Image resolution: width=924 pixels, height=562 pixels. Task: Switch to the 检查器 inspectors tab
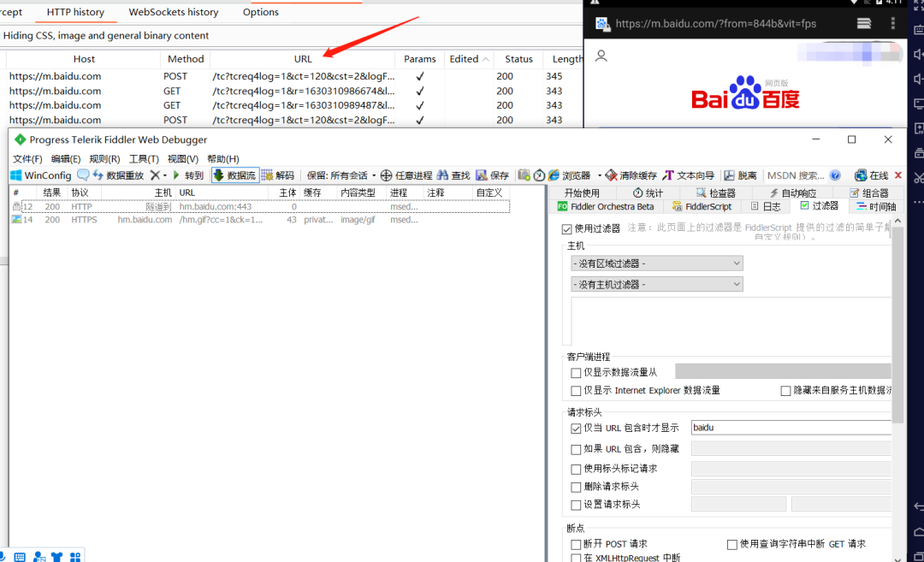(x=715, y=192)
